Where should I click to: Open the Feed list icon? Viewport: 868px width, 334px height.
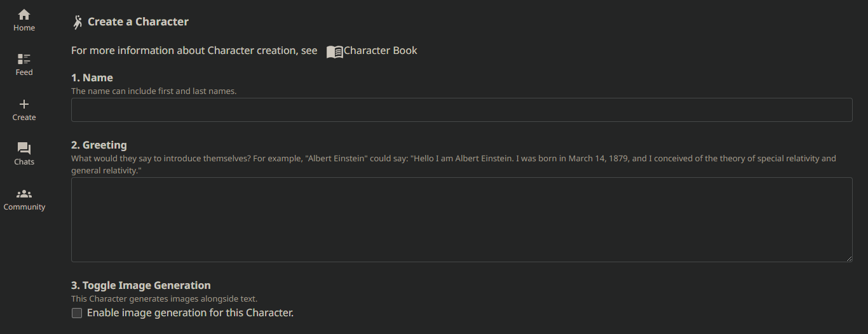24,59
